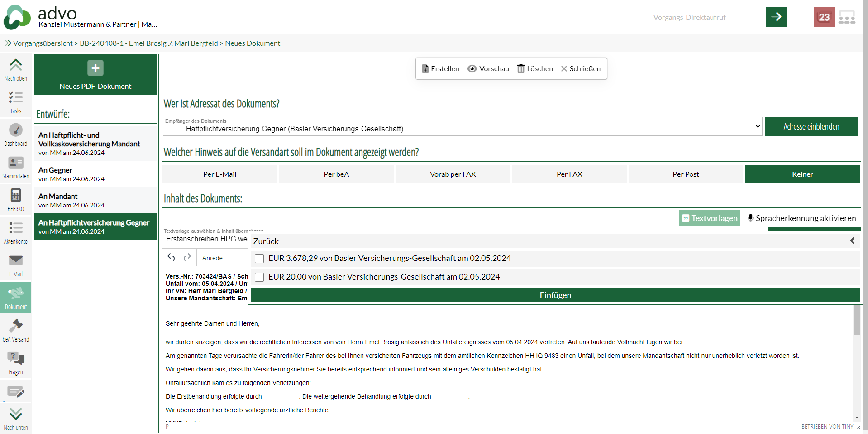Screen dimensions: 868x434
Task: Select the 'Keiner' Versandart option
Action: tap(802, 174)
